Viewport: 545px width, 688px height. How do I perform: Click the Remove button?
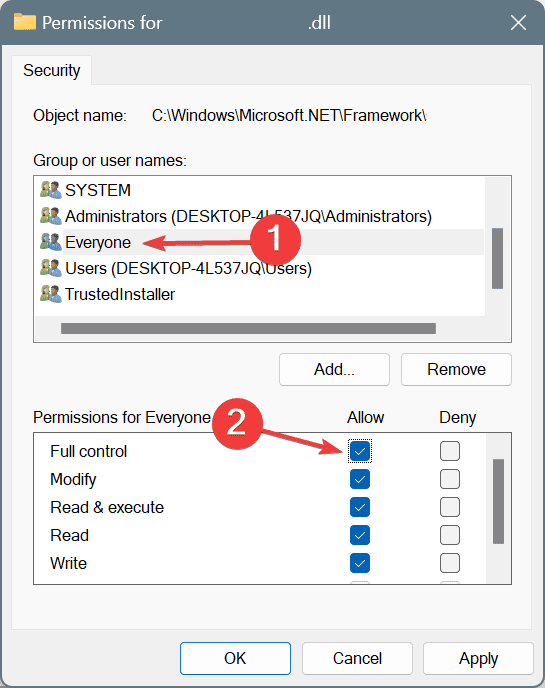(456, 369)
